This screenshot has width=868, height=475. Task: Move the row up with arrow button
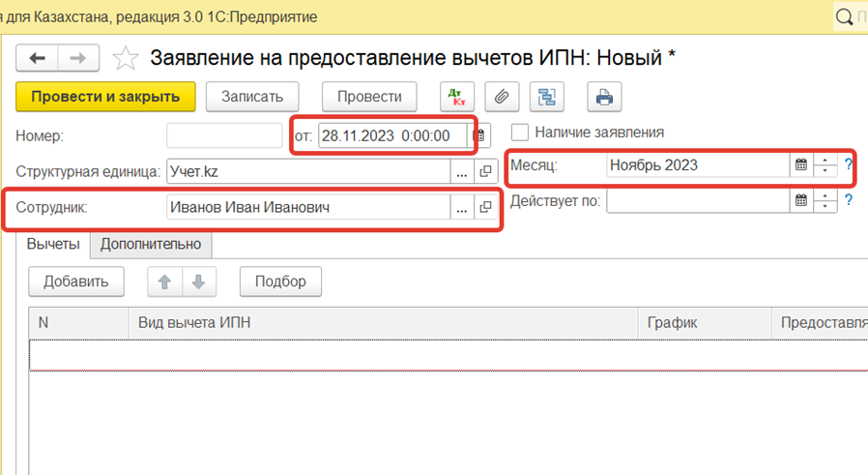tap(164, 282)
